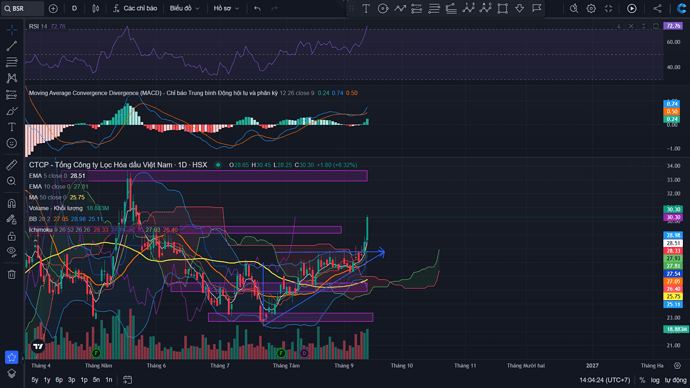Select the 5y date range
The image size is (690, 388).
pyautogui.click(x=35, y=380)
